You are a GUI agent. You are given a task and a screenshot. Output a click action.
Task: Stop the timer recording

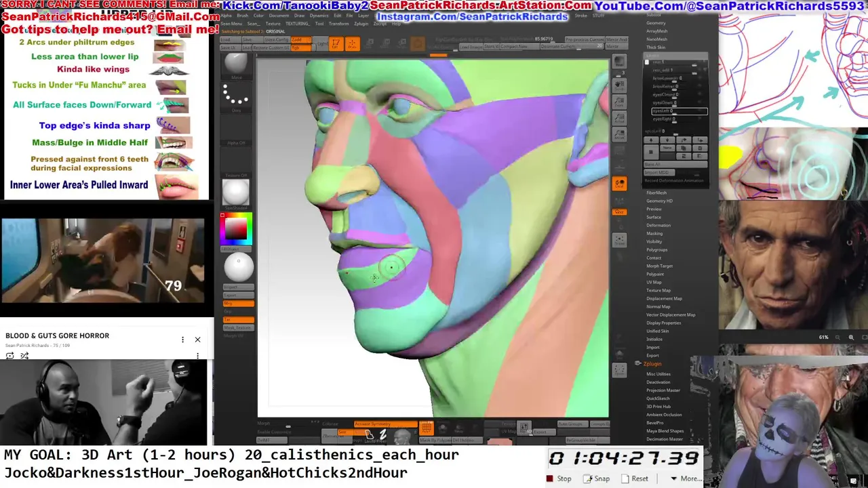click(559, 479)
